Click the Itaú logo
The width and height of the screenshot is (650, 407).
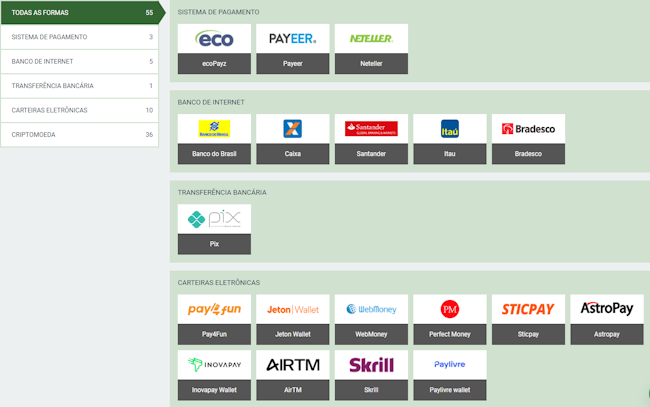coord(450,129)
